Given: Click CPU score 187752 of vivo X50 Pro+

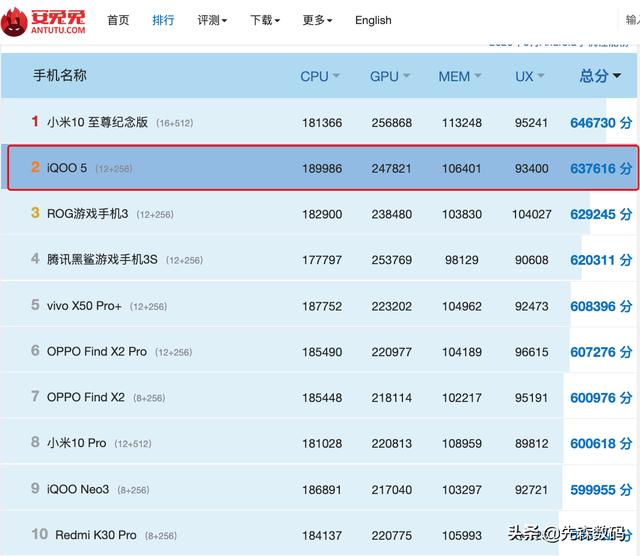Looking at the screenshot, I should click(322, 307).
